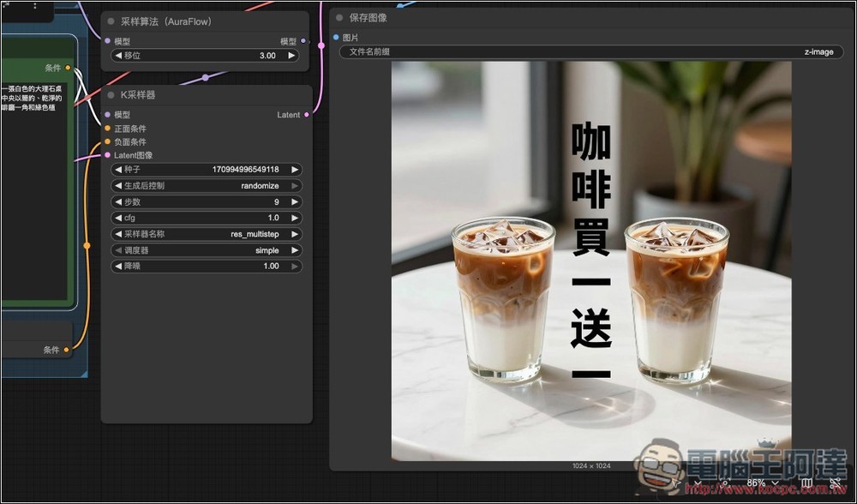The image size is (857, 504).
Task: Open the 调度器 simple combo box
Action: point(206,250)
